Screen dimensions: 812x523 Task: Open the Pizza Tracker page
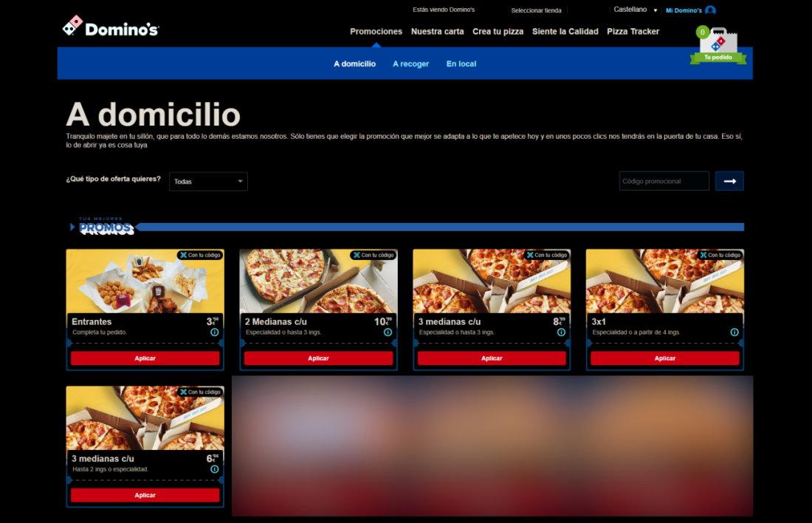point(633,31)
